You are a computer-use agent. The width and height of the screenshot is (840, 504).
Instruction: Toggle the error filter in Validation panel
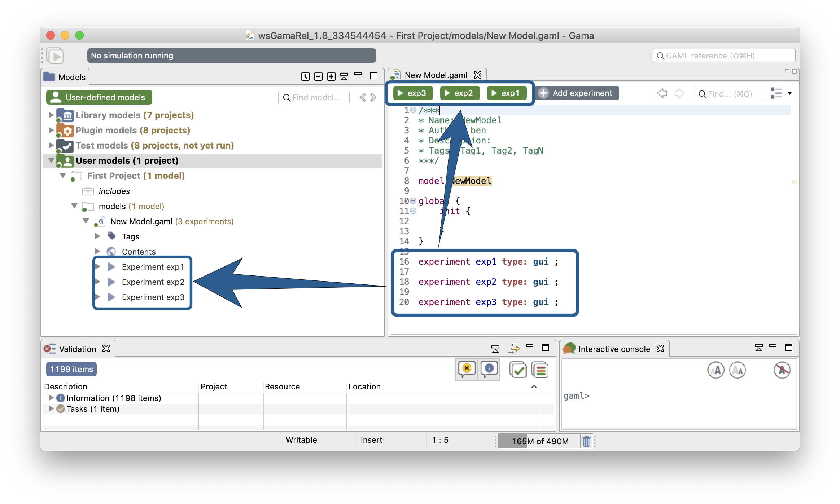[468, 369]
